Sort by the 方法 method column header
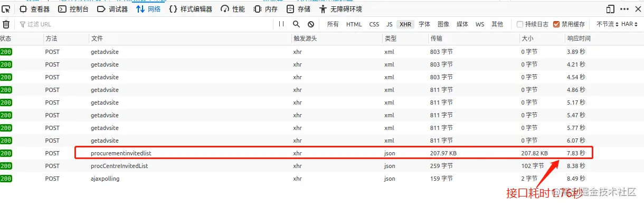This screenshot has width=644, height=205. click(x=66, y=39)
